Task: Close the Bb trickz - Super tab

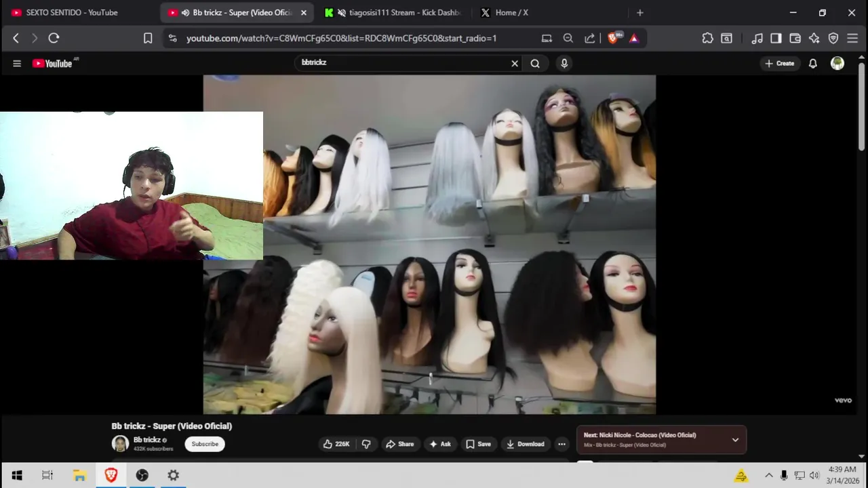Action: tap(303, 12)
